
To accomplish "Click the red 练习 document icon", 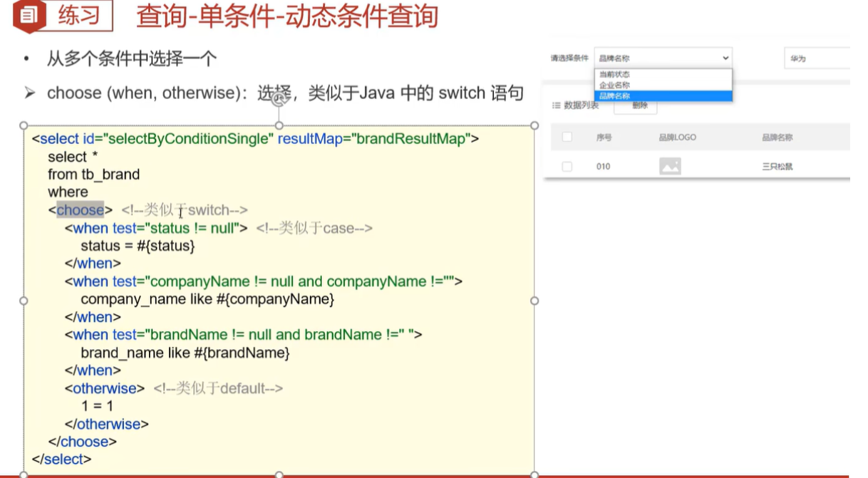I will 29,16.
